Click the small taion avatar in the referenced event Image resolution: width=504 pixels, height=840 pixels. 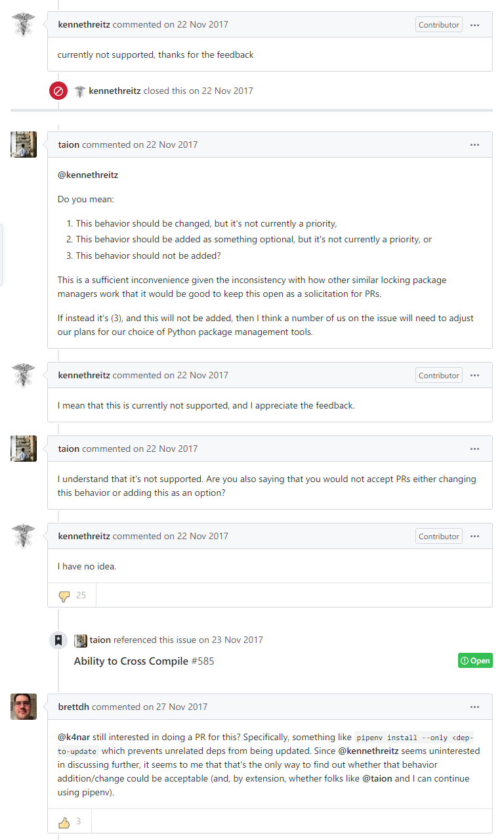pos(81,640)
